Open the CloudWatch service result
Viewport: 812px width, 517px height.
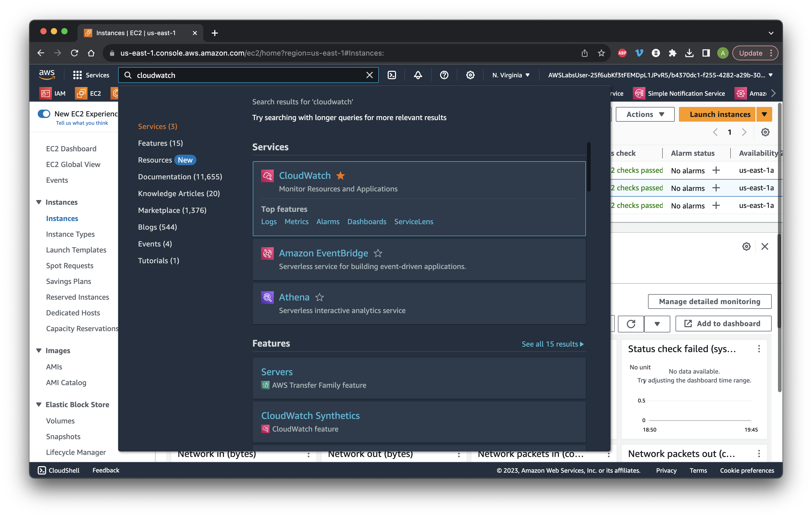pyautogui.click(x=304, y=175)
